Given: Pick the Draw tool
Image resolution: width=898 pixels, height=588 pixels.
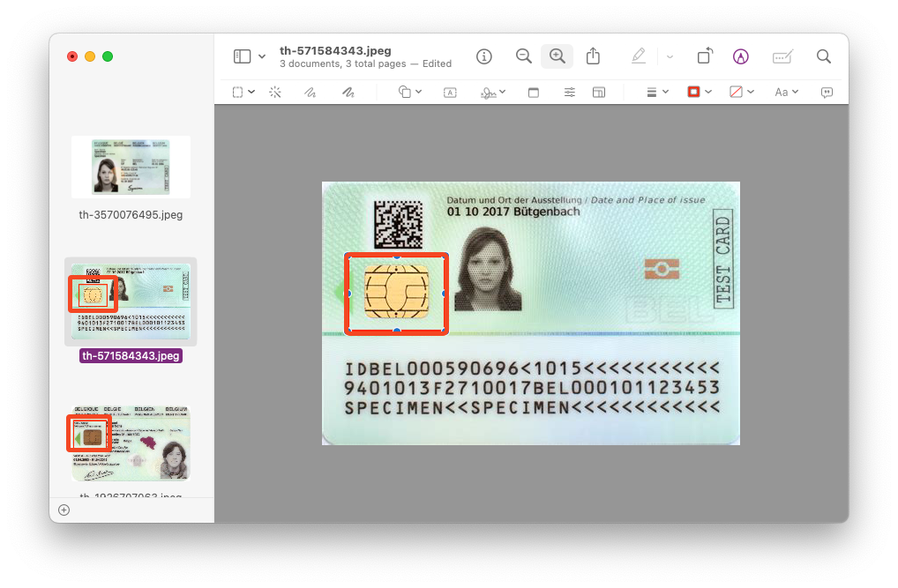Looking at the screenshot, I should point(348,93).
